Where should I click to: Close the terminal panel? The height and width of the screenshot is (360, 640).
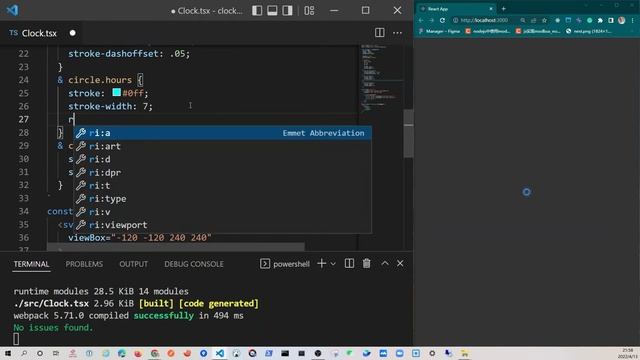tap(400, 264)
